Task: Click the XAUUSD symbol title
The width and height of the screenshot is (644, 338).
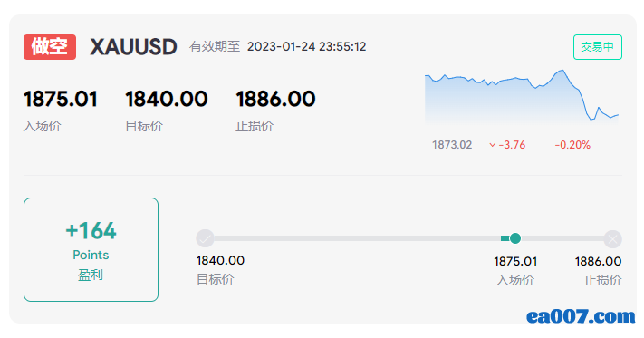Action: (133, 47)
